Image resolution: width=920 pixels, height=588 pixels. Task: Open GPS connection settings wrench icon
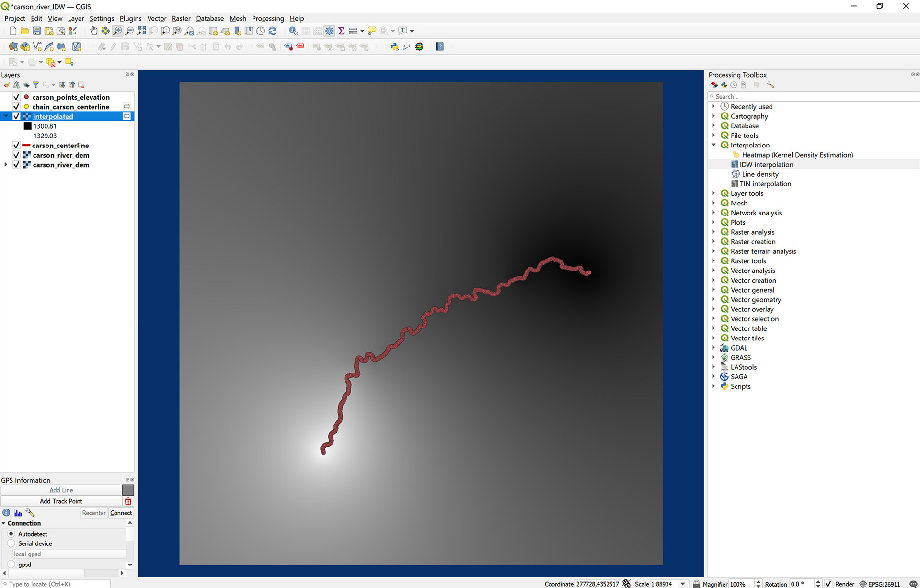[30, 513]
